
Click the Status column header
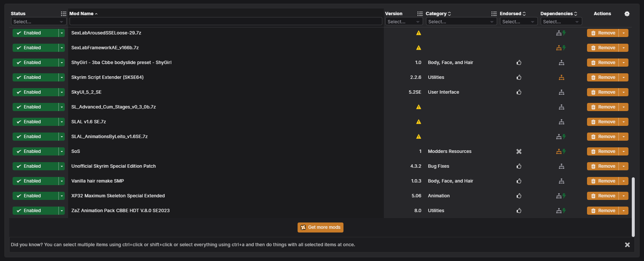coord(18,14)
